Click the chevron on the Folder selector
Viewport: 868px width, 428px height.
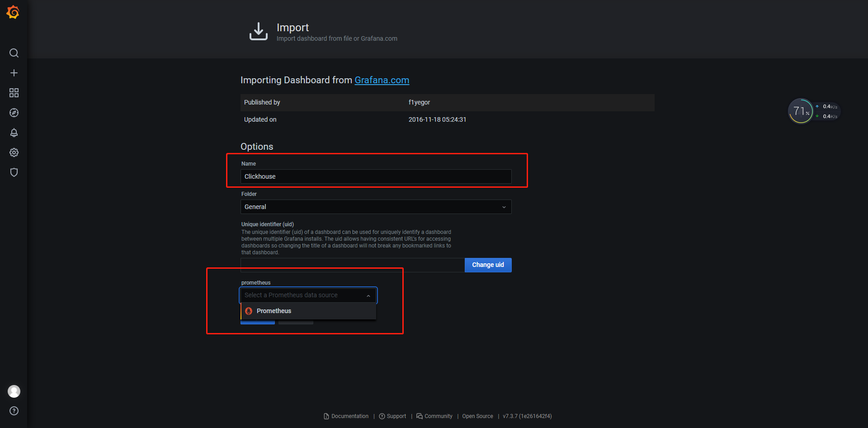pyautogui.click(x=504, y=207)
